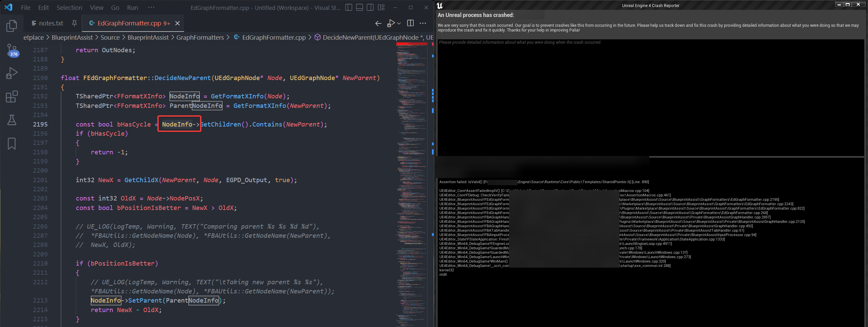Click line number 2190 in the gutter

pos(40,78)
